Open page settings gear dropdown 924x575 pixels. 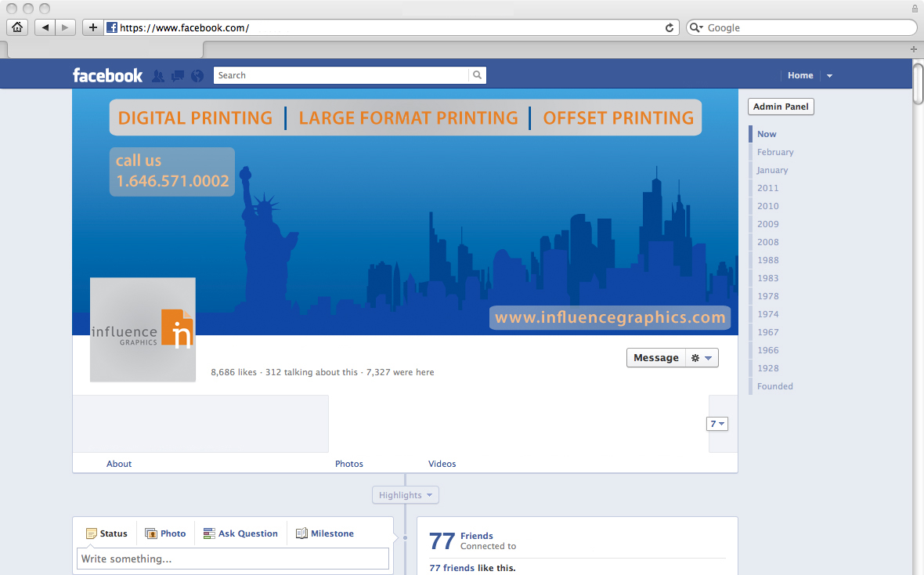(702, 358)
